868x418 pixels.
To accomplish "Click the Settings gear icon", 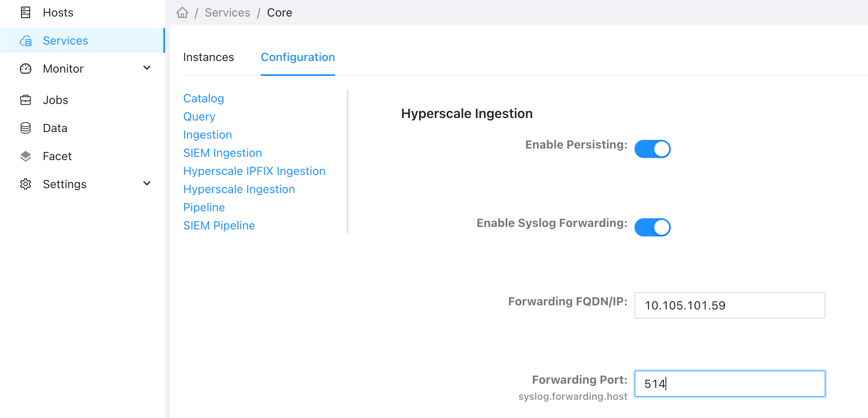I will [x=26, y=184].
